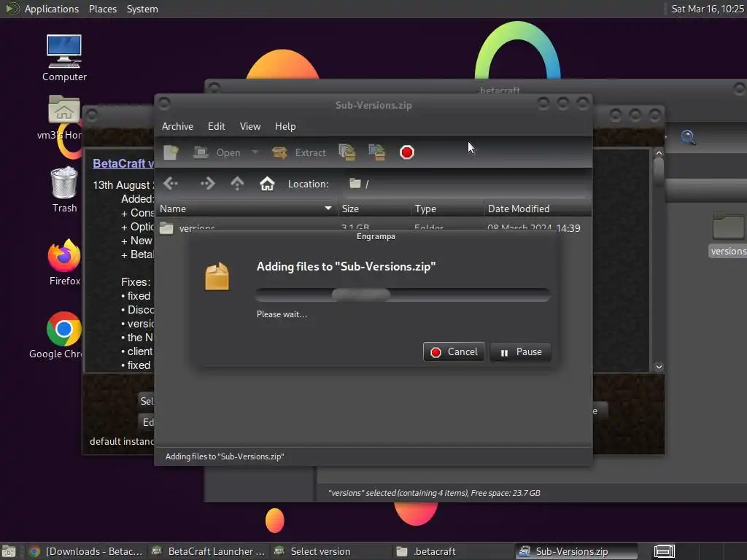Viewport: 747px width, 560px height.
Task: Click the BetaCraft version link in launcher
Action: pos(123,163)
